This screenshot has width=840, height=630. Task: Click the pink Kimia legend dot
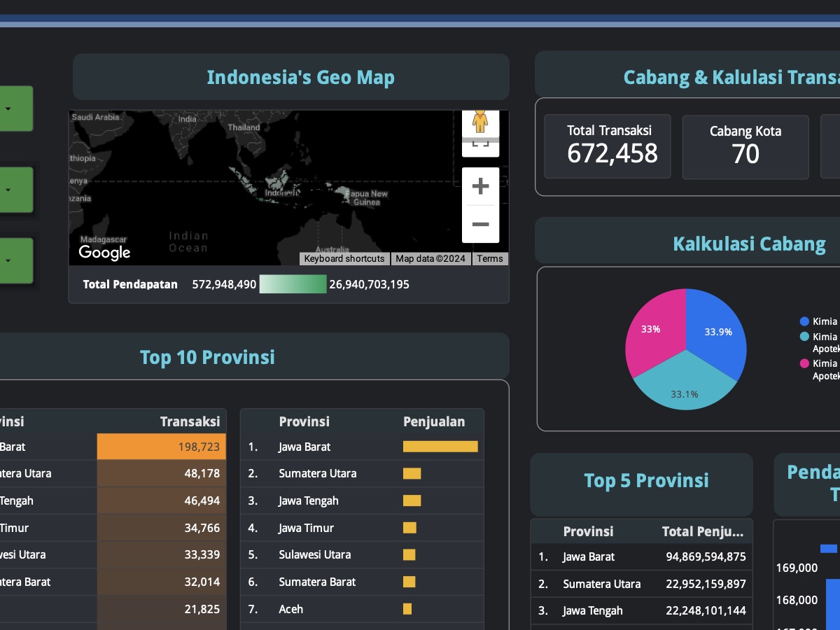click(x=804, y=363)
